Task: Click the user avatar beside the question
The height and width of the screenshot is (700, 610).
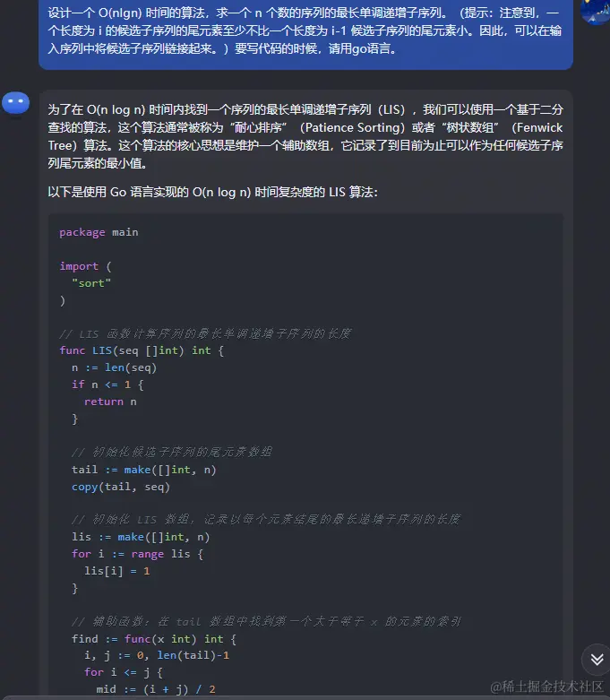Action: click(x=596, y=11)
